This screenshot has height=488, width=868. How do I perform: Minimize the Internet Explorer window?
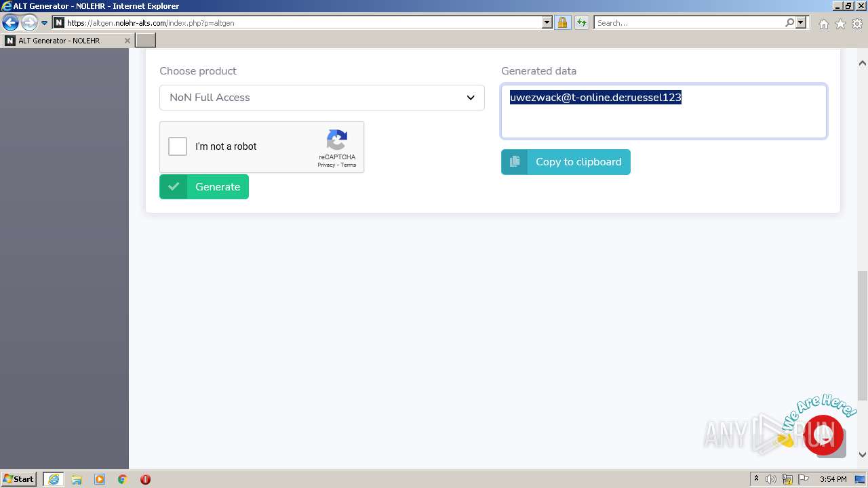point(837,5)
